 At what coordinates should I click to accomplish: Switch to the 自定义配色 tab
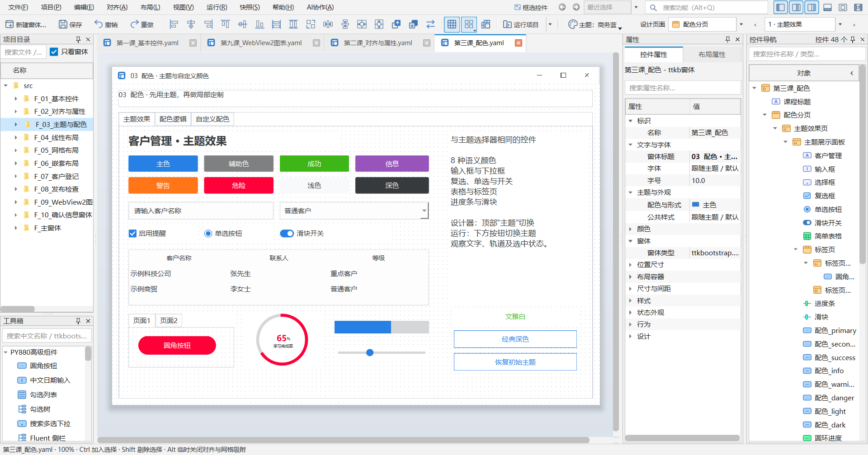click(x=212, y=119)
